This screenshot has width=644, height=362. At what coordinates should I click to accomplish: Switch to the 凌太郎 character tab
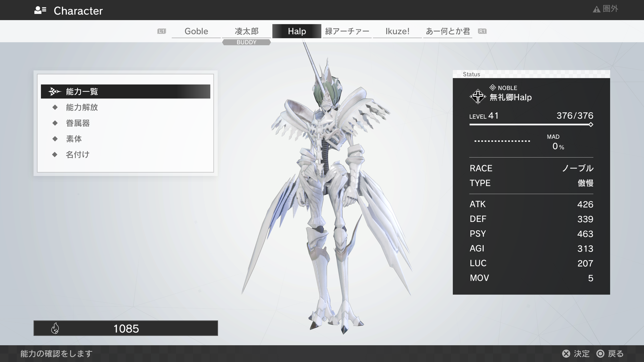[x=247, y=31]
